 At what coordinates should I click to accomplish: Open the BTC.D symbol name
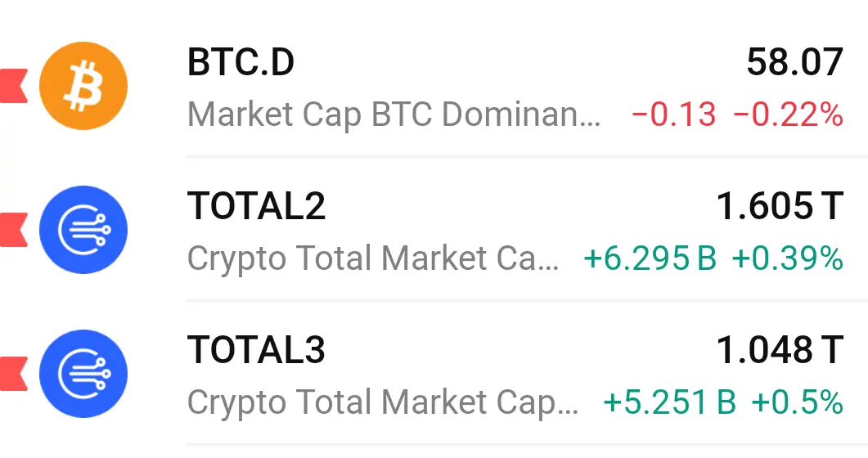241,62
